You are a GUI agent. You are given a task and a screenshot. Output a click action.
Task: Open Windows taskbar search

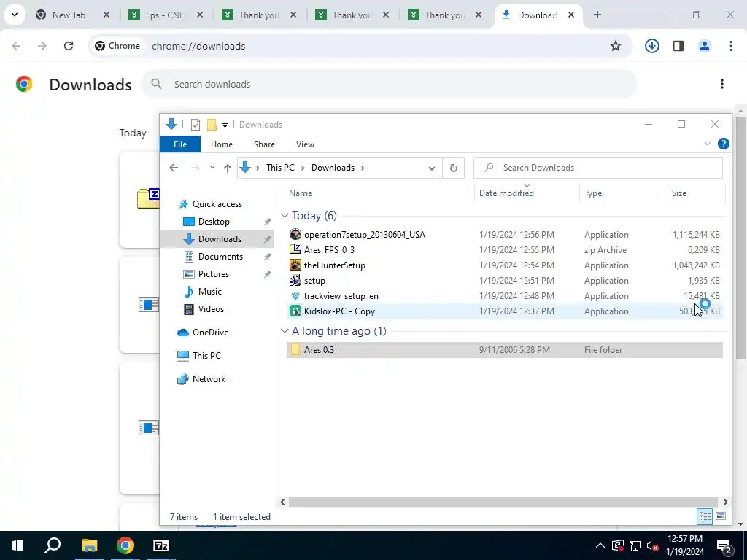tap(53, 545)
